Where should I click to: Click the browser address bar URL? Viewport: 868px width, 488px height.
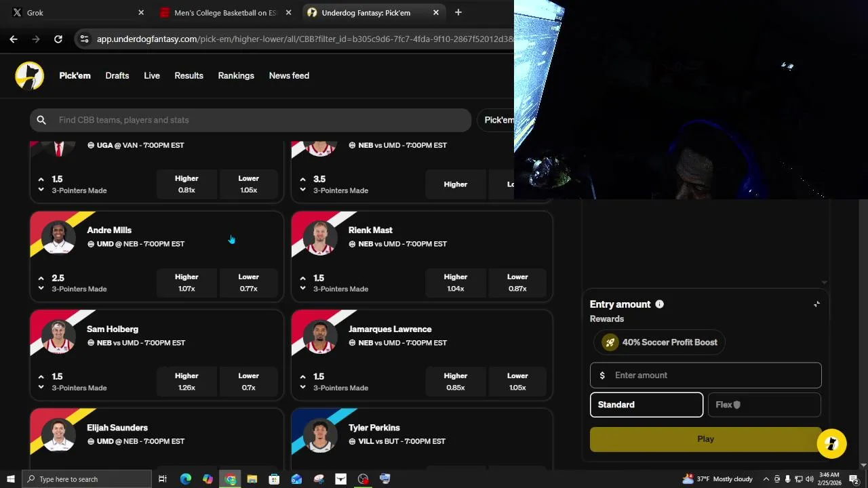pyautogui.click(x=305, y=39)
